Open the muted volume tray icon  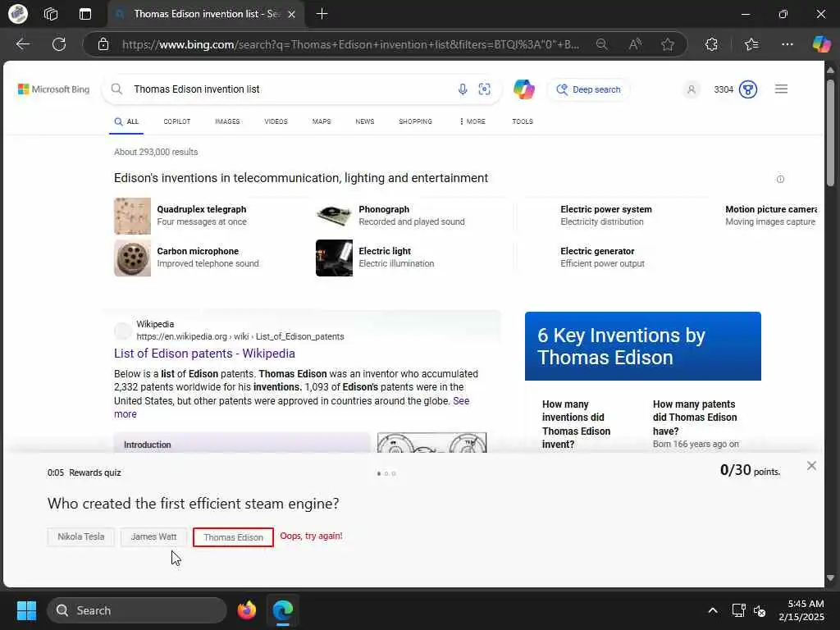760,610
